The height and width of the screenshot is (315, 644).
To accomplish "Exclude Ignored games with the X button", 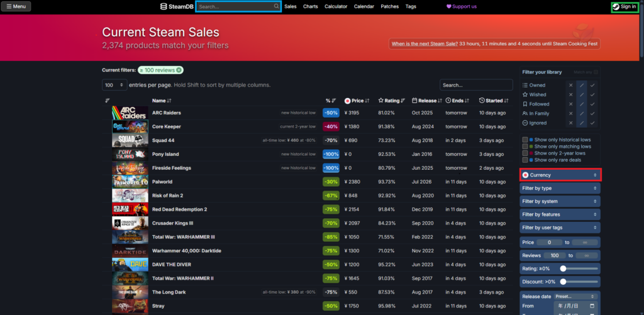I will (570, 123).
